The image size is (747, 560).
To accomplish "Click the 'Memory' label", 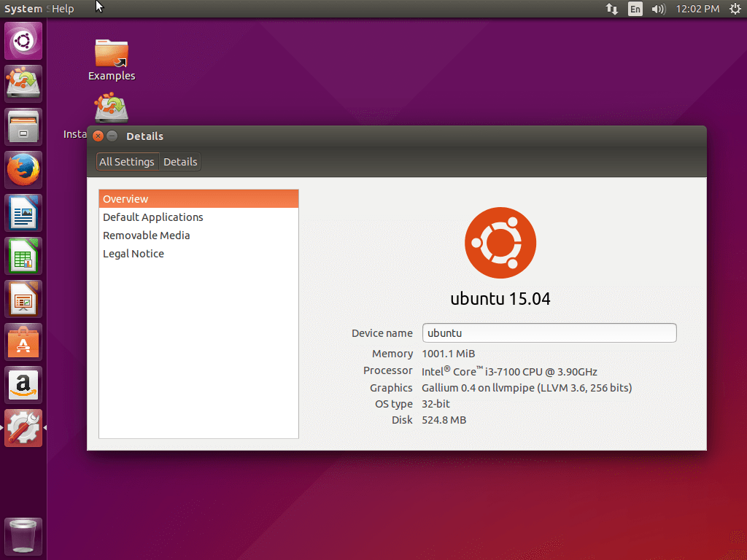I will pos(392,354).
